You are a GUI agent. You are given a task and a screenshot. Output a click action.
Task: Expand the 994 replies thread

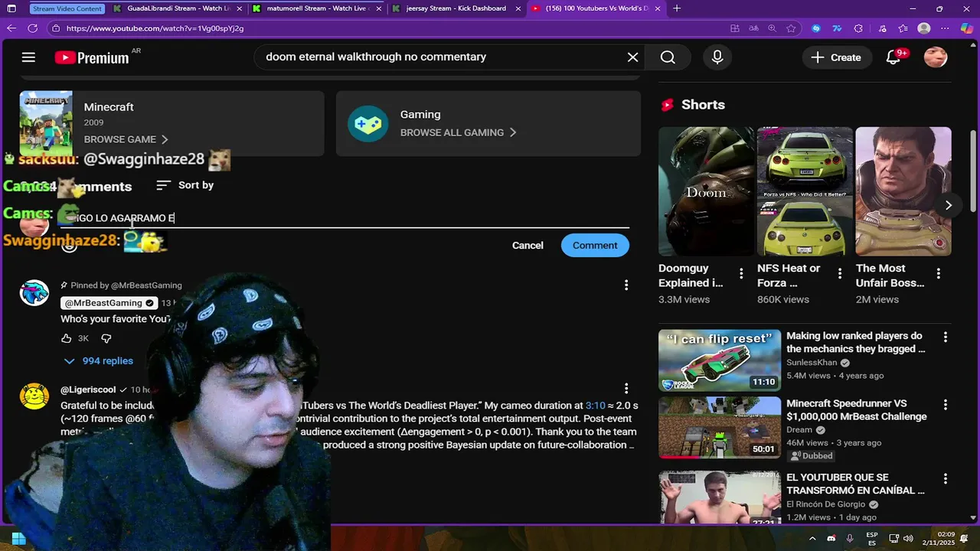(98, 360)
